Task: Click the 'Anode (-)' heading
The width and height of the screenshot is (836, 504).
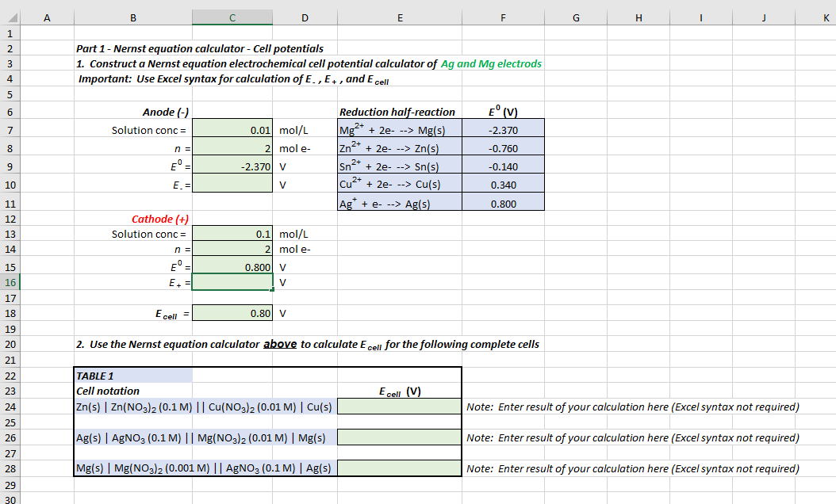Action: (x=166, y=112)
